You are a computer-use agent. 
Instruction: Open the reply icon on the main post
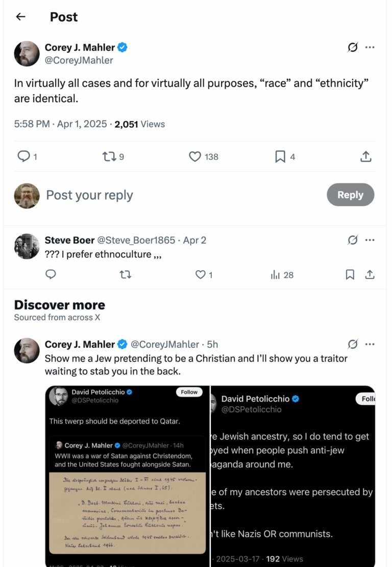pyautogui.click(x=23, y=157)
